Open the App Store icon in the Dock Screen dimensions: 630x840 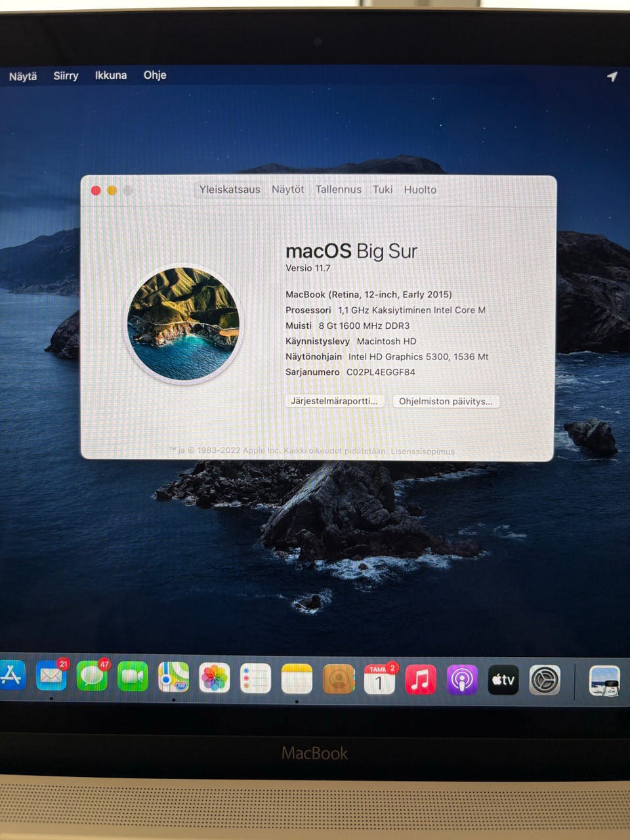tap(11, 677)
